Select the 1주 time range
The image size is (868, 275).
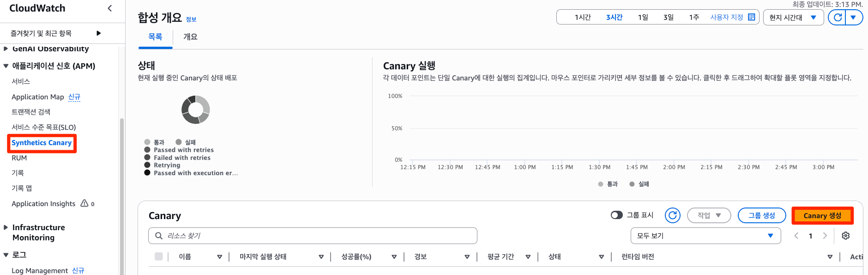pyautogui.click(x=694, y=17)
